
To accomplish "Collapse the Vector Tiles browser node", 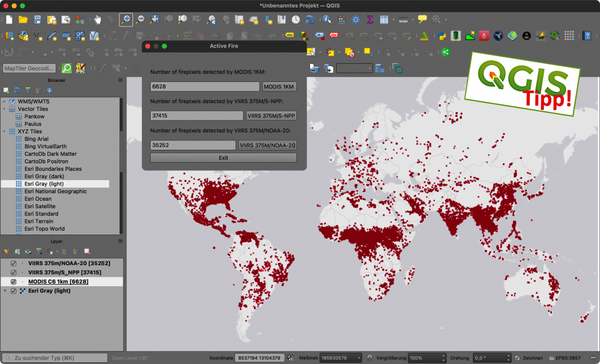I will coord(4,109).
